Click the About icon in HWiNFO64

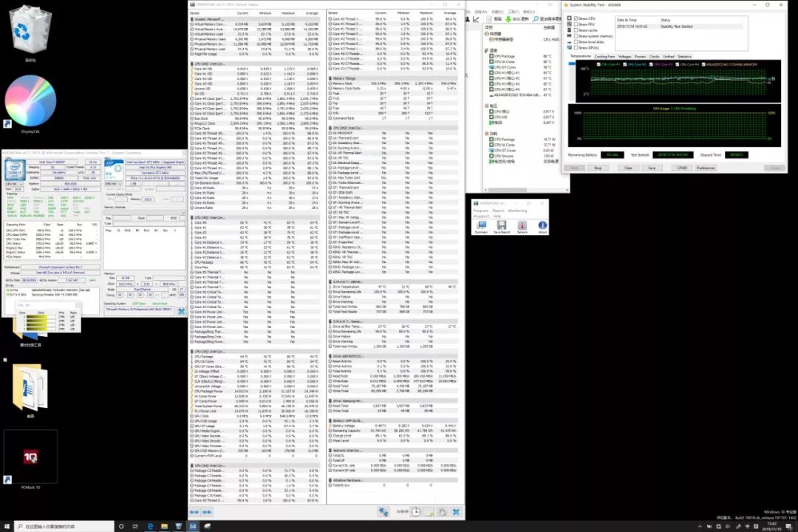pos(542,227)
